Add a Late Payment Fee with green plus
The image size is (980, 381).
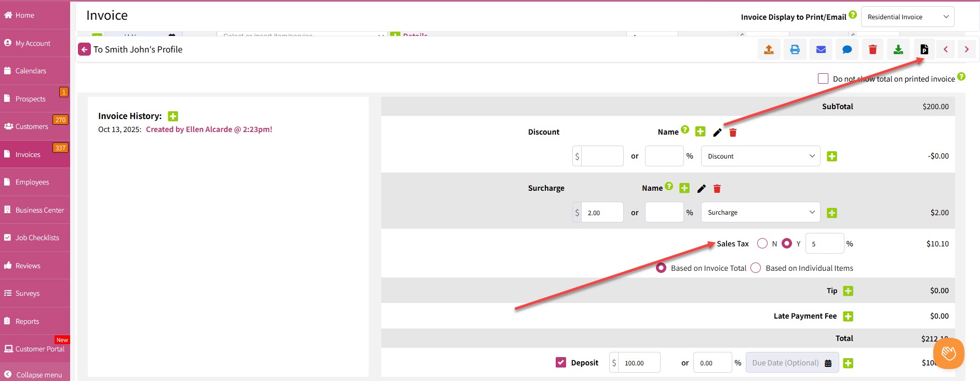pos(848,316)
